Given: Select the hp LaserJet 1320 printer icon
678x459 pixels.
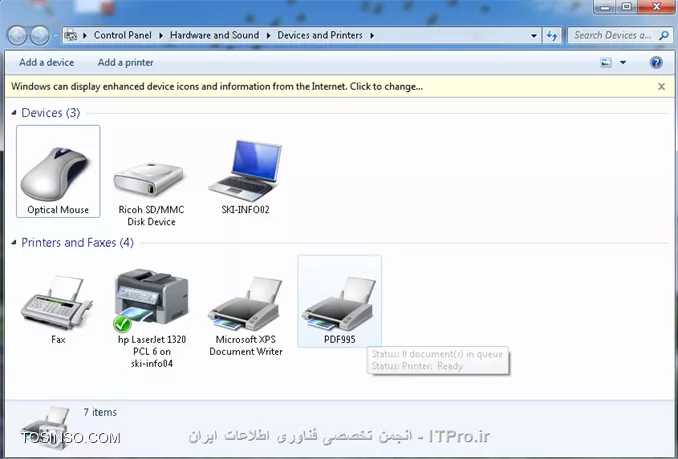Looking at the screenshot, I should coord(151,300).
